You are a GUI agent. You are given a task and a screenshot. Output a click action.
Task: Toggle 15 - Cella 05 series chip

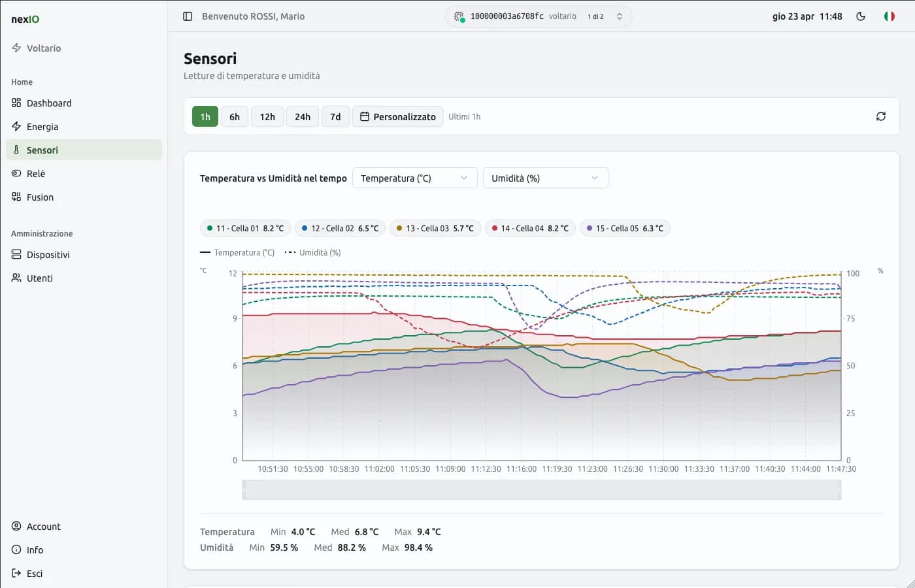click(624, 229)
